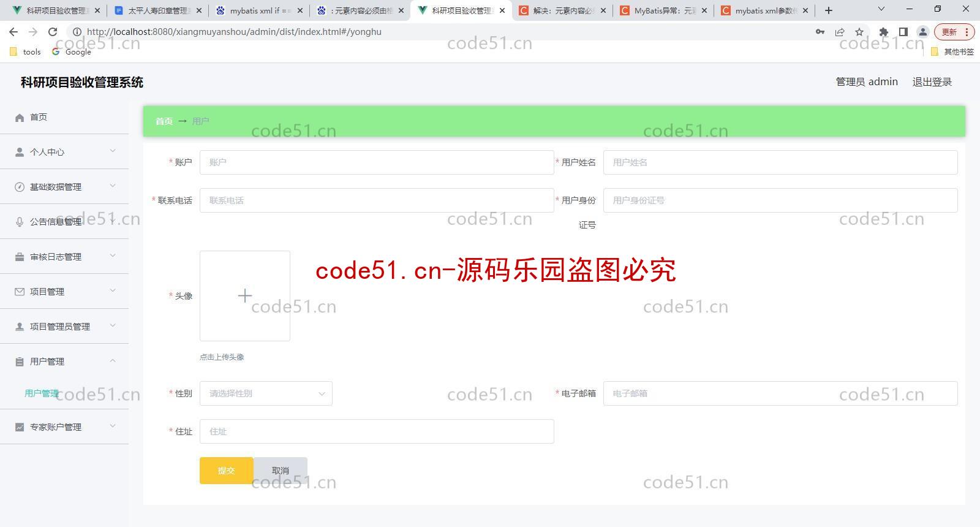Click the compass icon for 基础数据管理

point(20,188)
